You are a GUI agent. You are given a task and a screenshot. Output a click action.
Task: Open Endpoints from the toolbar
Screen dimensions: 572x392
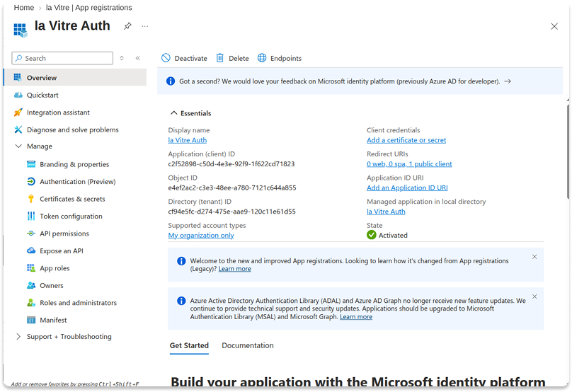280,58
